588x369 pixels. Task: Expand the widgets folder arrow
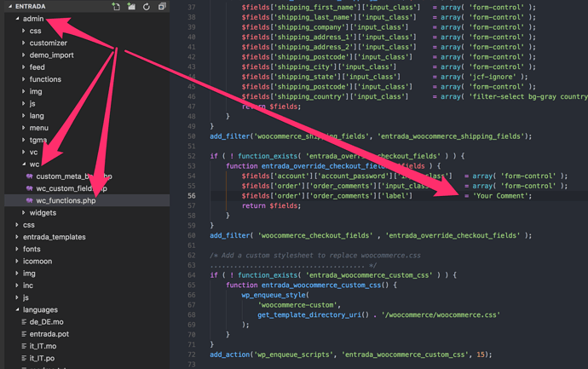click(x=24, y=213)
